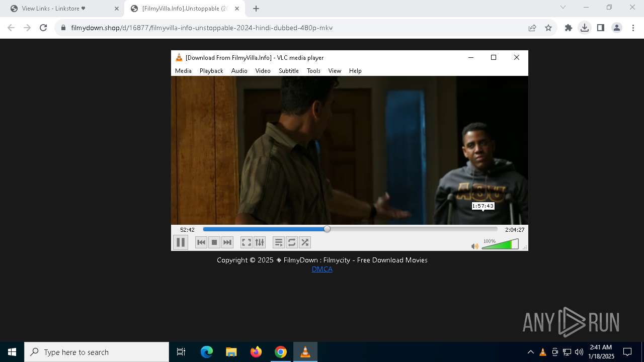Viewport: 644px width, 362px height.
Task: Open the View menu
Action: pos(335,71)
